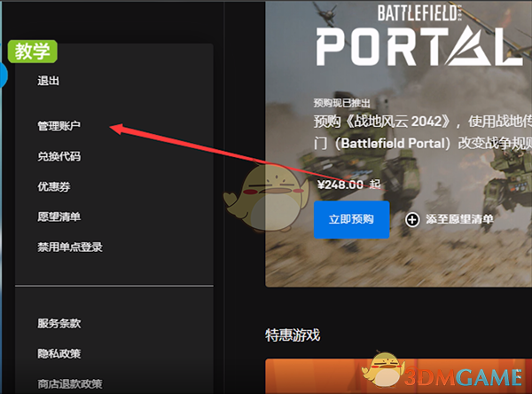Go to 愿望清单 in the account menu

pos(59,217)
